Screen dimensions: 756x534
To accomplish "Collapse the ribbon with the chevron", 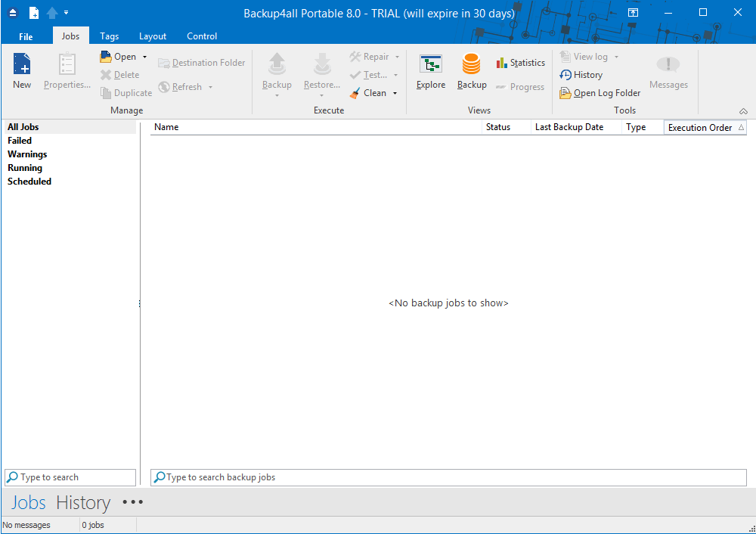I will point(743,111).
